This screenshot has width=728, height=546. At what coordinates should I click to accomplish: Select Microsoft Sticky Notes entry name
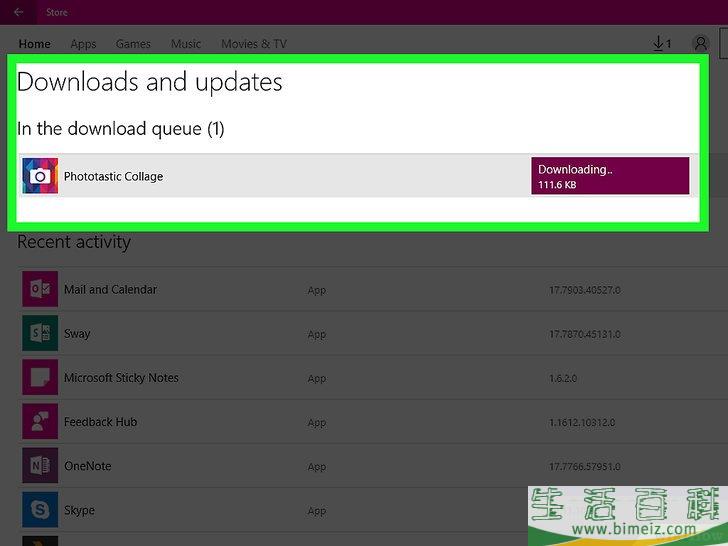121,377
